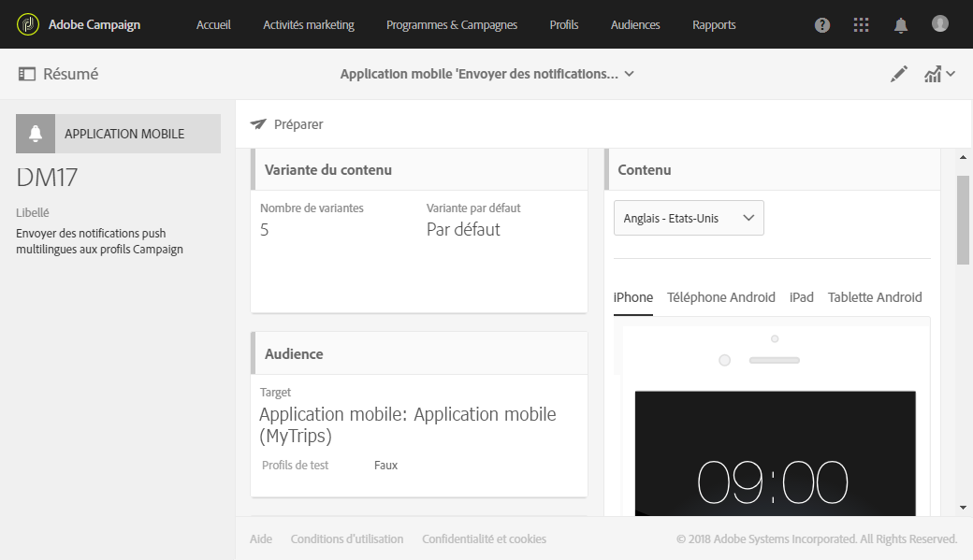Image resolution: width=973 pixels, height=560 pixels.
Task: Open the Profils menu
Action: coord(564,25)
